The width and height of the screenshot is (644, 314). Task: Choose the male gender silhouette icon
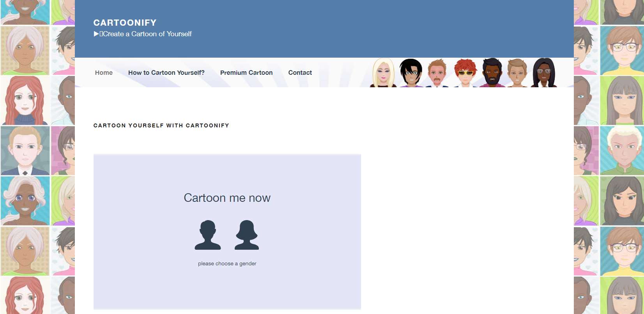[208, 235]
